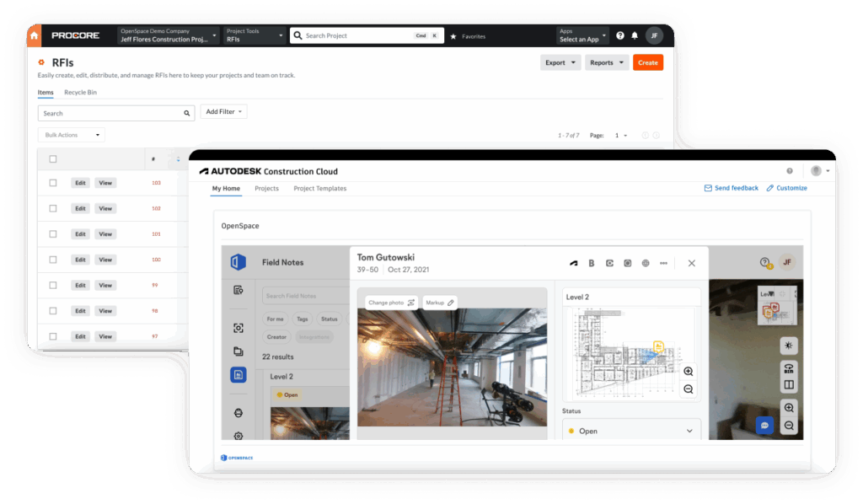Close the Tom Gutowski field note panel
863x504 pixels.
pyautogui.click(x=691, y=263)
